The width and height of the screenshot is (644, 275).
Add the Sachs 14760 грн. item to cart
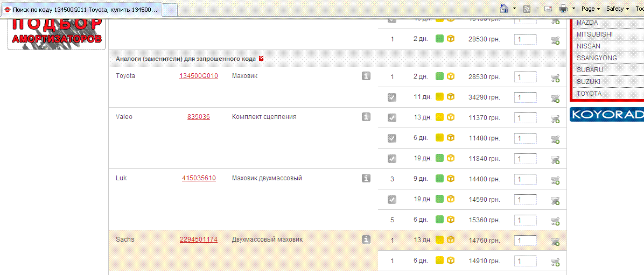click(555, 241)
